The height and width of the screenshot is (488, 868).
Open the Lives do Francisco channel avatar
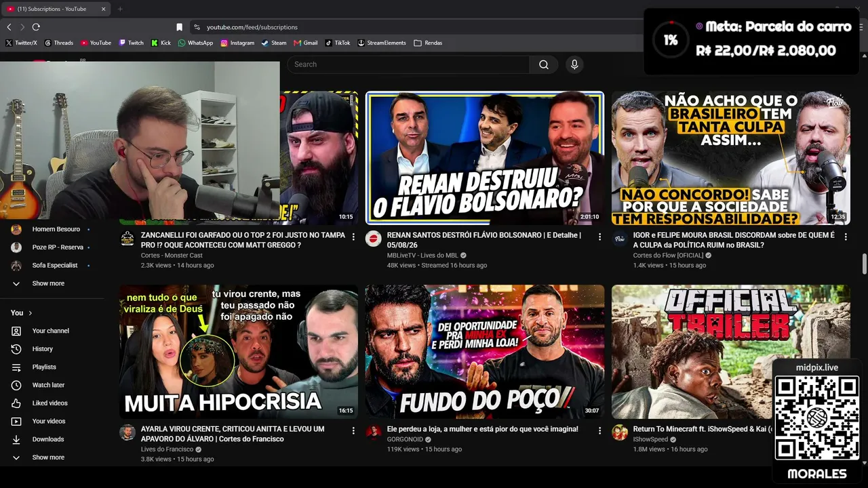pyautogui.click(x=127, y=432)
